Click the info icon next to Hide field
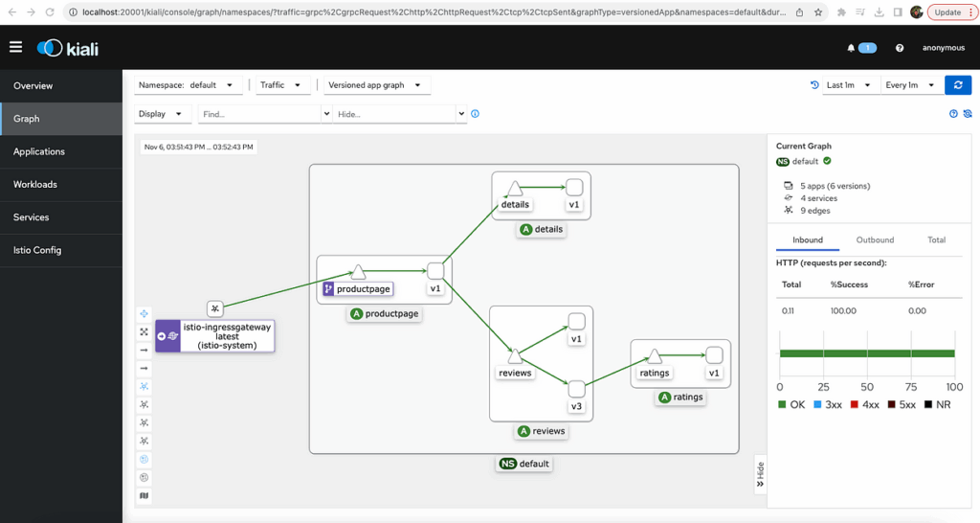The image size is (980, 523). point(476,114)
